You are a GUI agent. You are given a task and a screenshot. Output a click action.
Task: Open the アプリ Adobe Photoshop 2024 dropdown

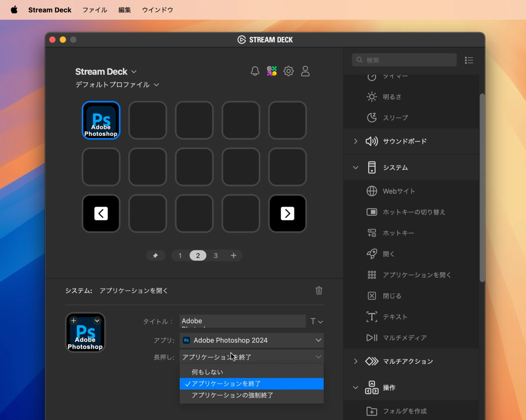coord(251,340)
